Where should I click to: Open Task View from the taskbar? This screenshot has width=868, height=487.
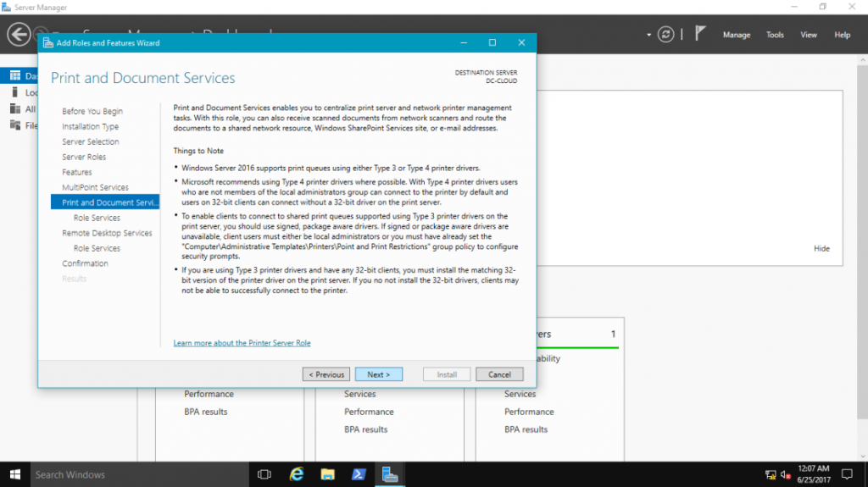click(264, 474)
